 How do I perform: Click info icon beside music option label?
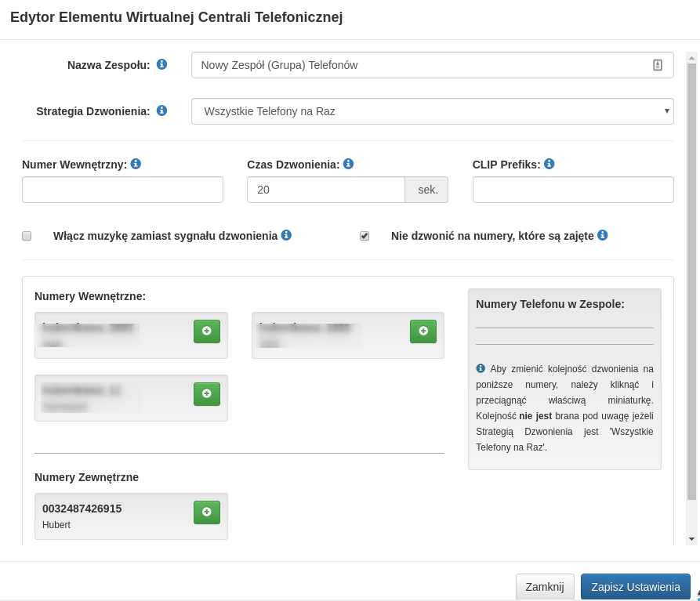click(x=286, y=235)
